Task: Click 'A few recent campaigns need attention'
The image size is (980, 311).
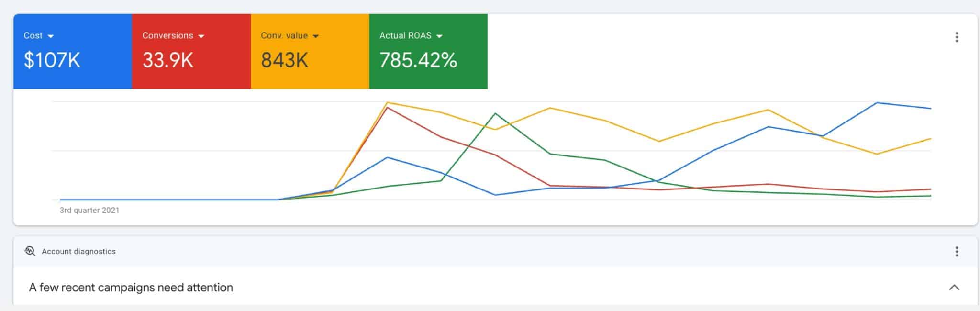Action: 131,288
